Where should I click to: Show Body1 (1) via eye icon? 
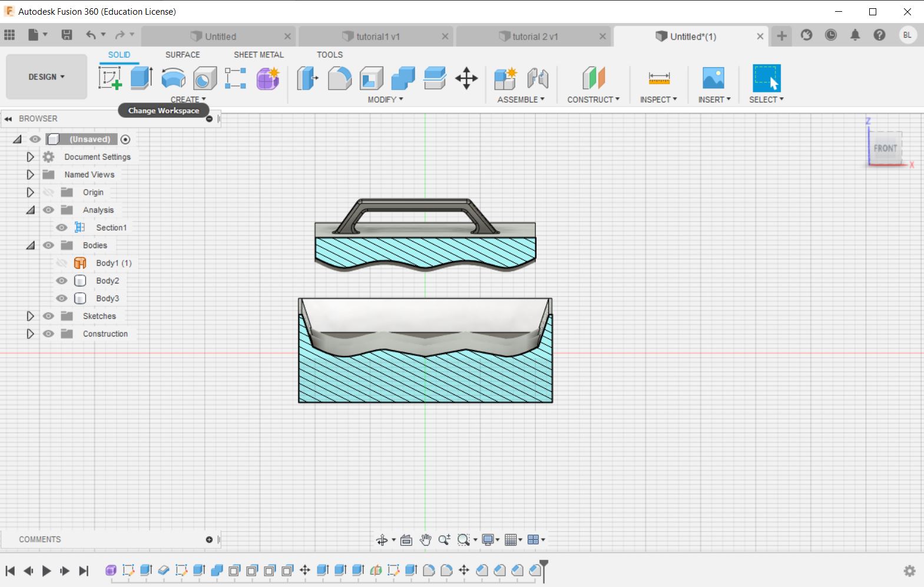point(62,263)
